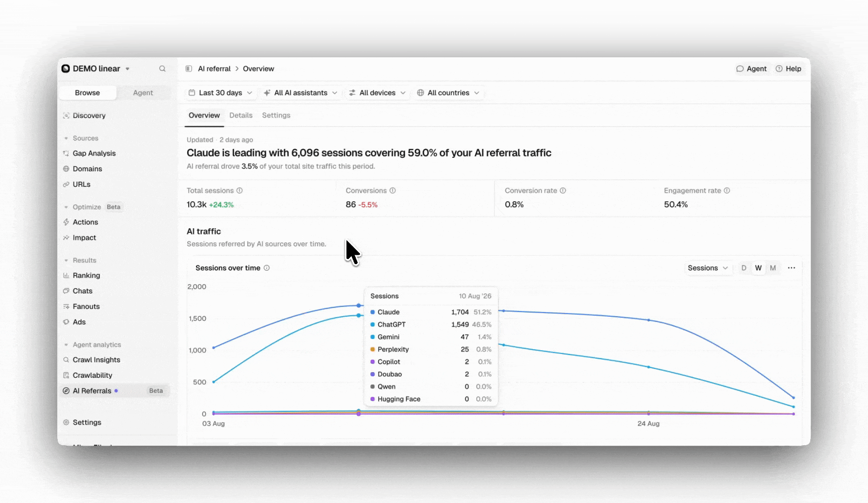Click the Discovery icon in sidebar
Screen dimensions: 868x503
click(x=66, y=116)
